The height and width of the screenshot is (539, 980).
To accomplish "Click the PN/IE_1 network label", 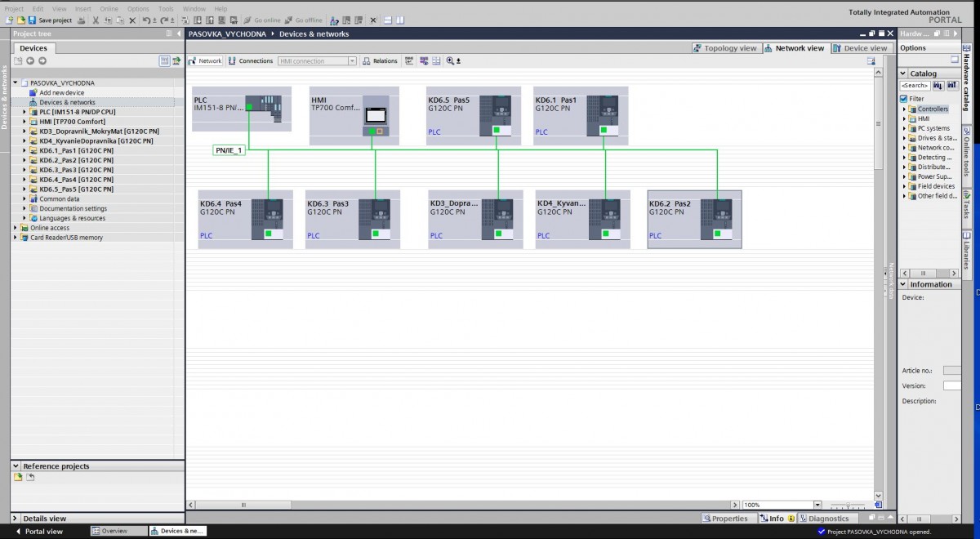I will (x=229, y=150).
